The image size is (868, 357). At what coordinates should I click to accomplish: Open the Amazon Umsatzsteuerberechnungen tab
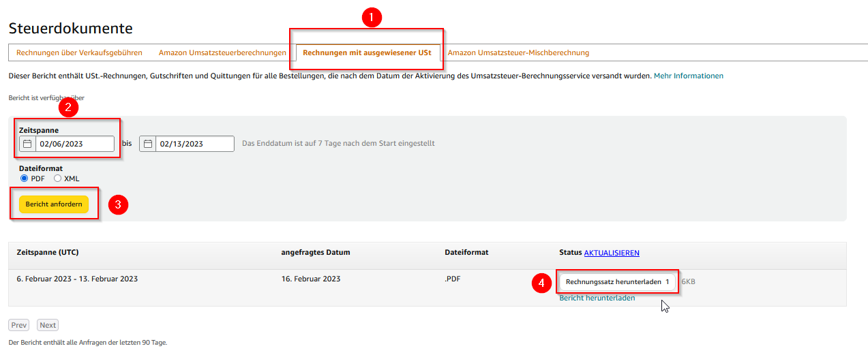pos(222,52)
